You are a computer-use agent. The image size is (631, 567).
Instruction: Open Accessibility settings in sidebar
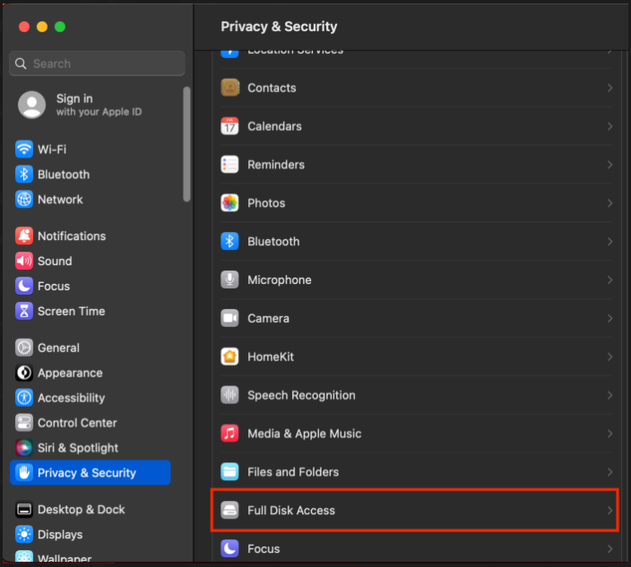tap(70, 398)
